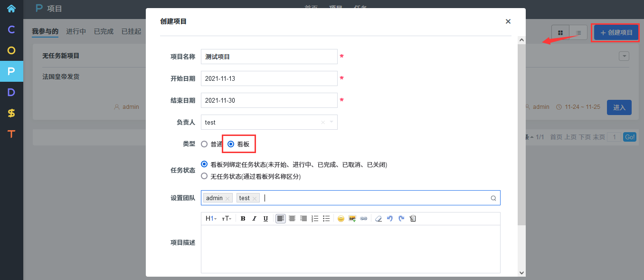Open the H1 heading dropdown
644x280 pixels.
tap(211, 219)
